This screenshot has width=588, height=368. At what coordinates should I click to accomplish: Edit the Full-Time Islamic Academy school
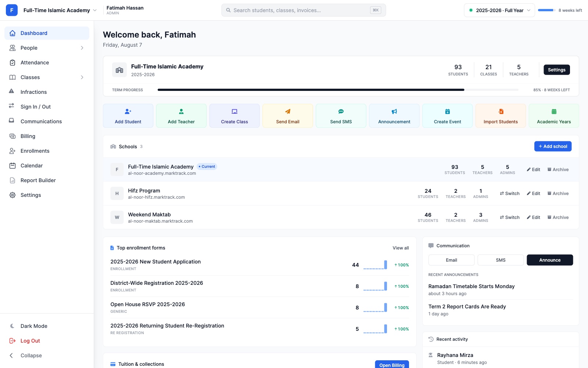coord(533,170)
